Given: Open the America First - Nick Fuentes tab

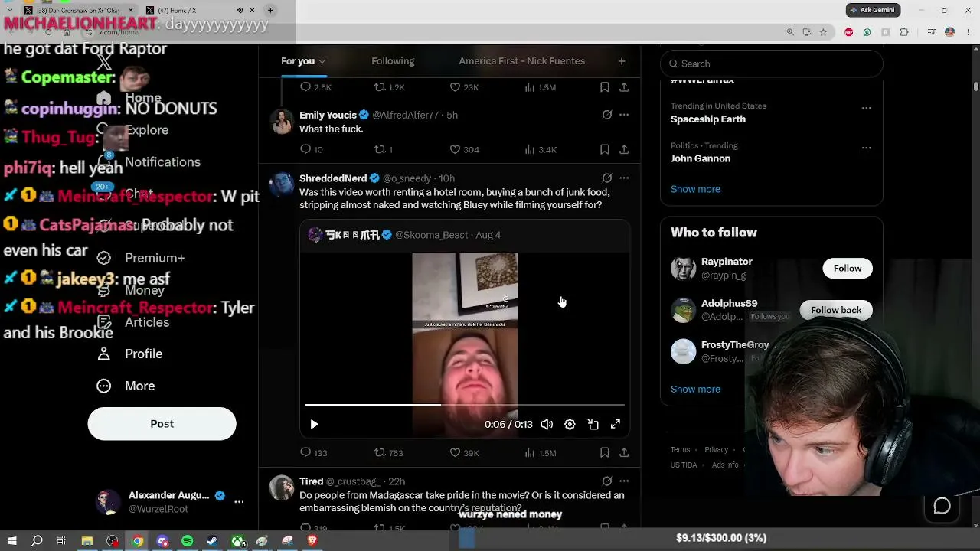Looking at the screenshot, I should 522,61.
